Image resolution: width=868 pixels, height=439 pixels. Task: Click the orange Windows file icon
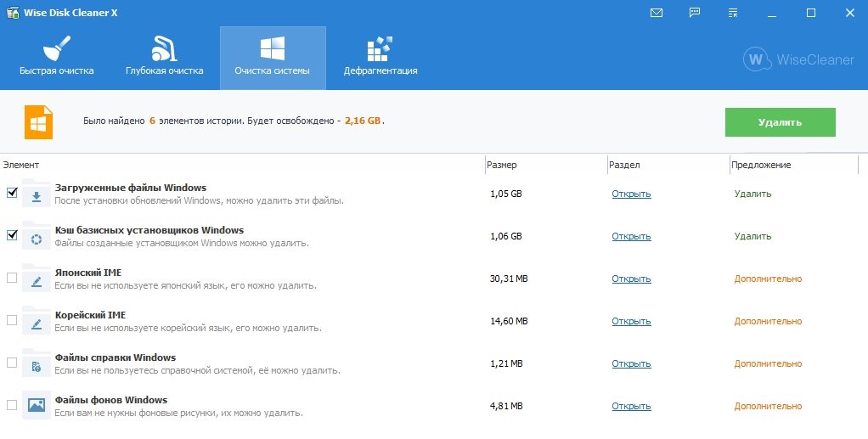pos(39,121)
